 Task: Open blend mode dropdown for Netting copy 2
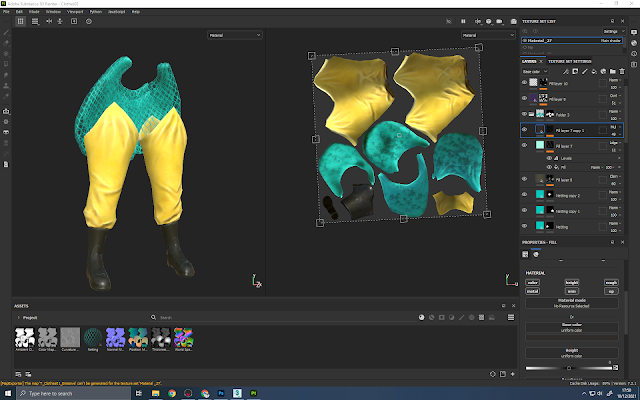click(x=615, y=192)
